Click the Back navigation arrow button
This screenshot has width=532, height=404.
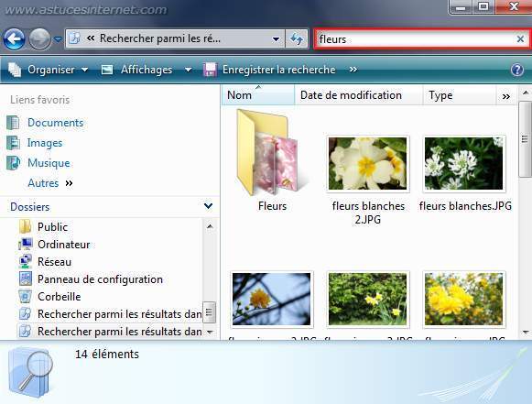pyautogui.click(x=15, y=39)
